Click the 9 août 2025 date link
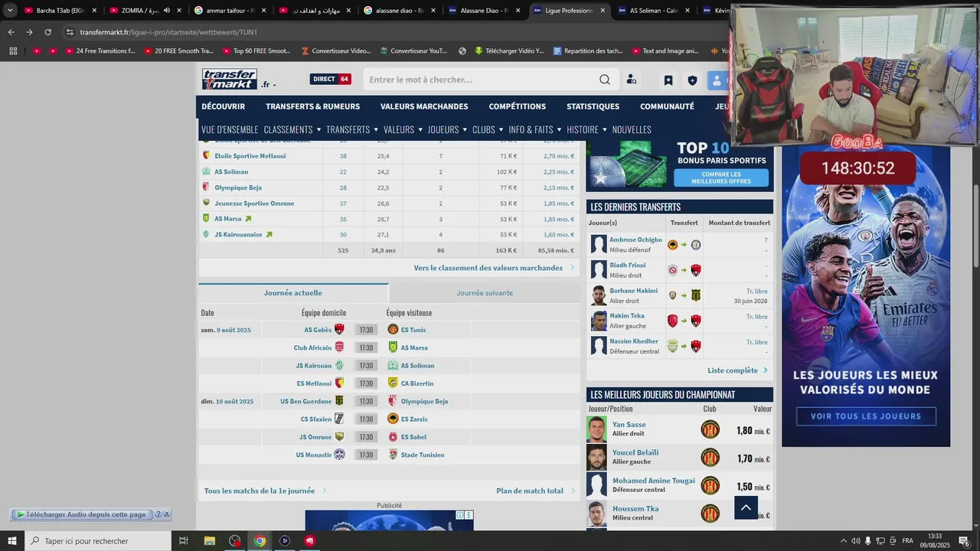This screenshot has height=551, width=980. point(234,330)
